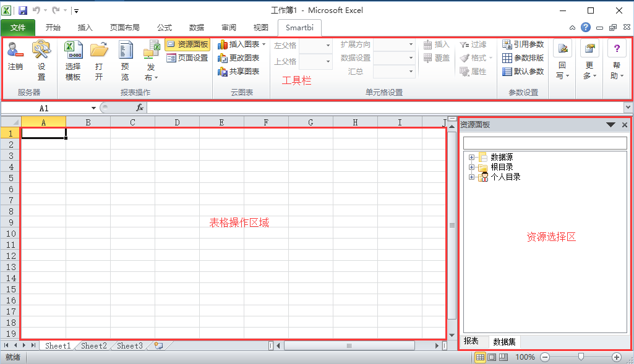Open the 文件 file tab
The image size is (634, 364).
(18, 27)
